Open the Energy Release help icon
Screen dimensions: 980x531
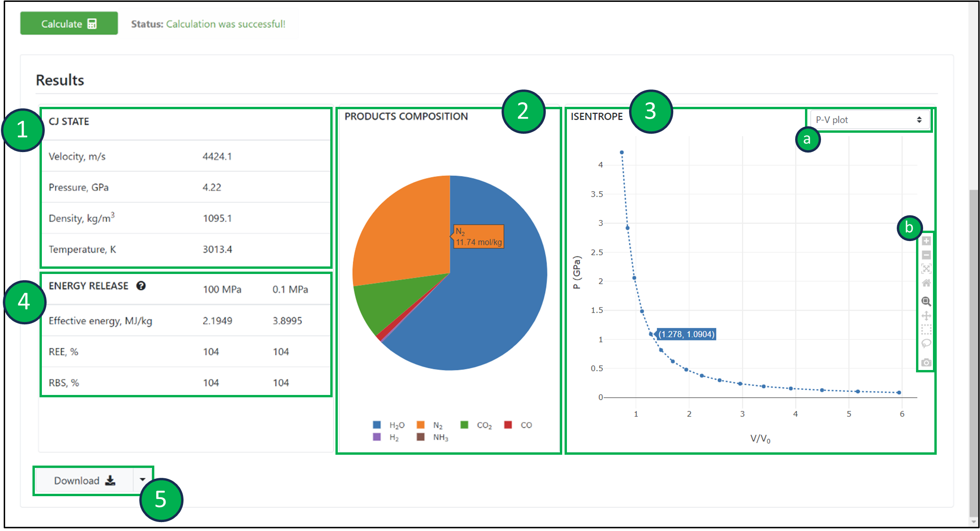tap(141, 286)
